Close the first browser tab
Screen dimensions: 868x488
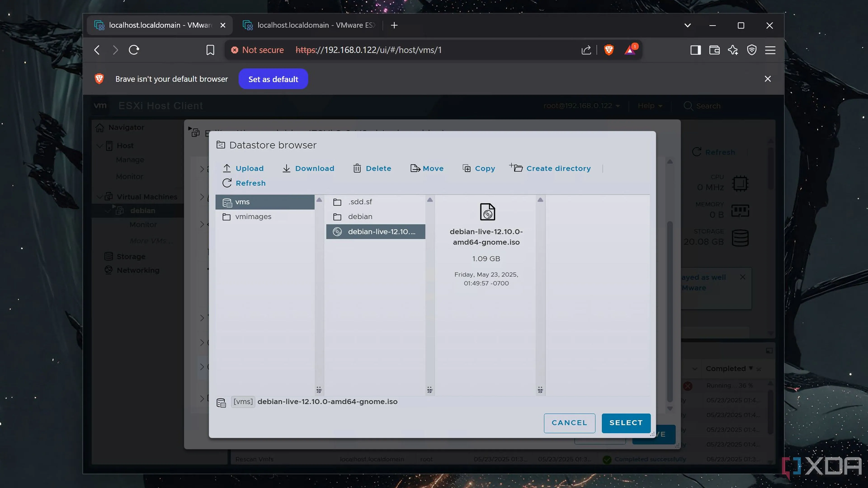tap(223, 25)
